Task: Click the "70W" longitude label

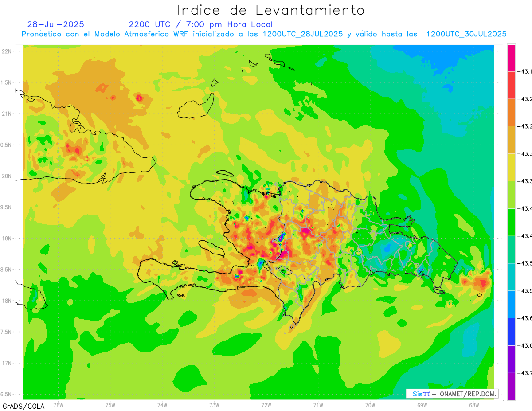Action: pyautogui.click(x=370, y=405)
